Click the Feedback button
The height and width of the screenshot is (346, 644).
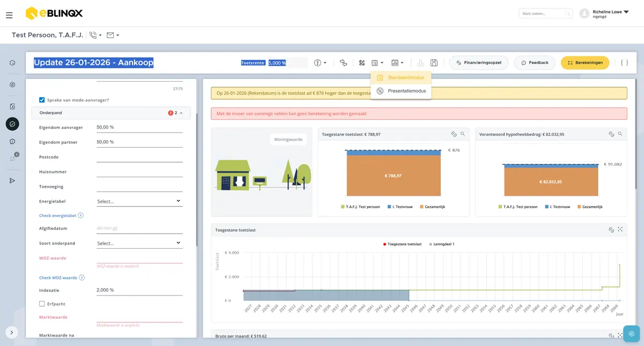pos(535,63)
